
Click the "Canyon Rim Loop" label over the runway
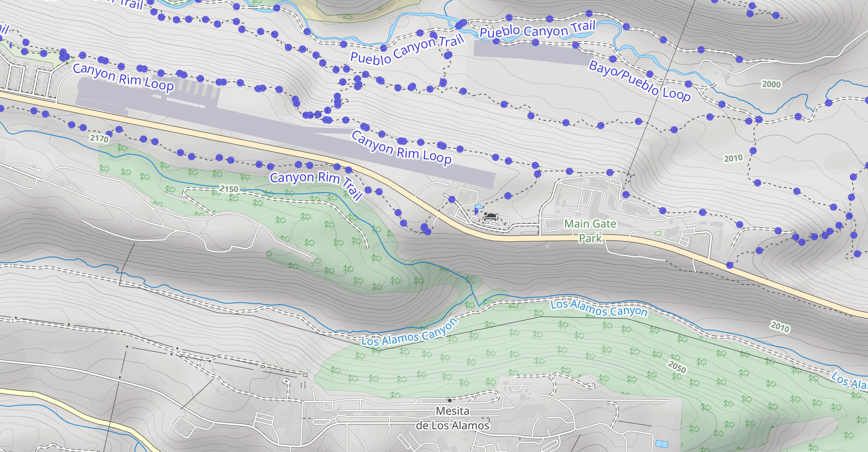click(401, 148)
